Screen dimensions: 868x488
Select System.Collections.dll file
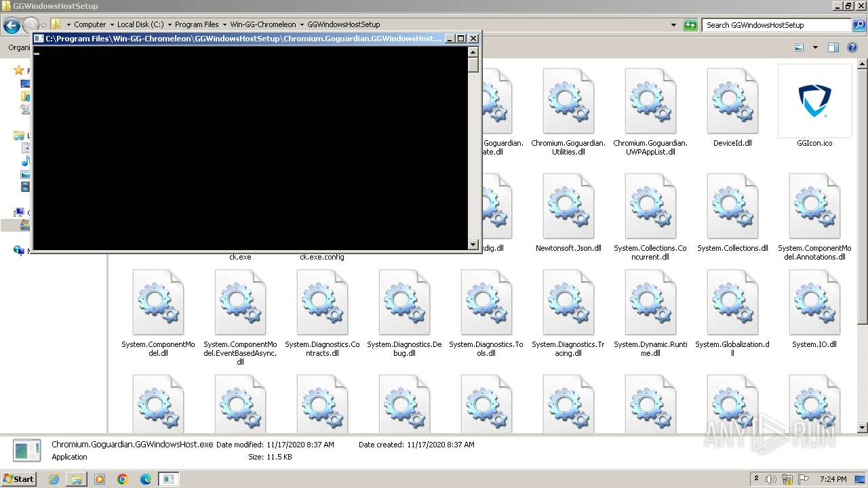(x=732, y=213)
